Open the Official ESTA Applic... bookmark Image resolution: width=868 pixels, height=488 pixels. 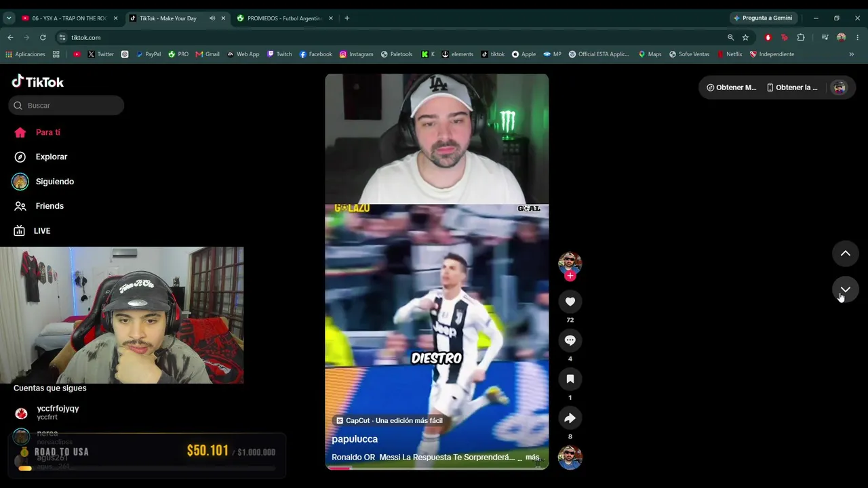point(599,54)
